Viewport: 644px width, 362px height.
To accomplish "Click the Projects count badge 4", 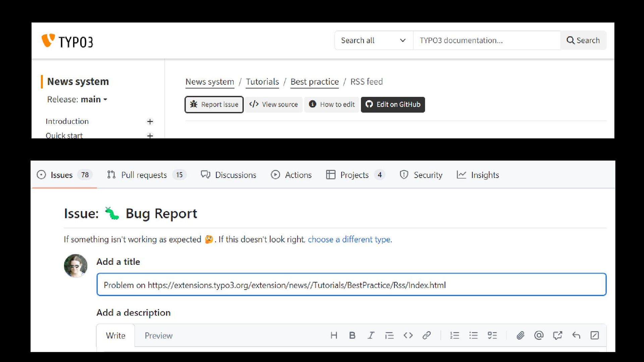I will (x=380, y=175).
